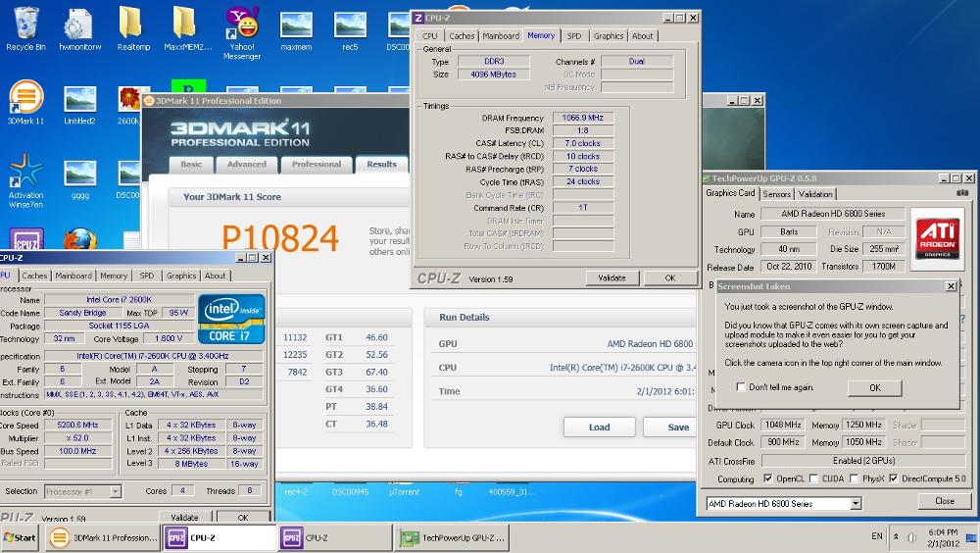Open gggg image icon on desktop
The image size is (980, 553).
coord(80,179)
